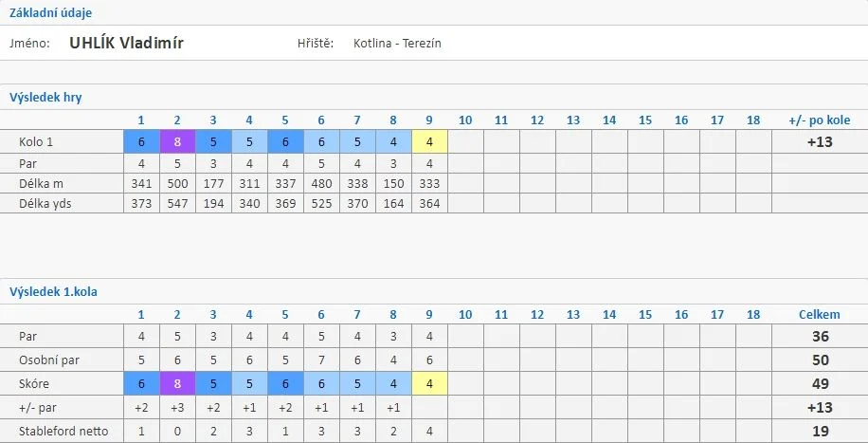Click the purple score 8 in Kolo 1 row
The image size is (868, 443).
tap(177, 142)
